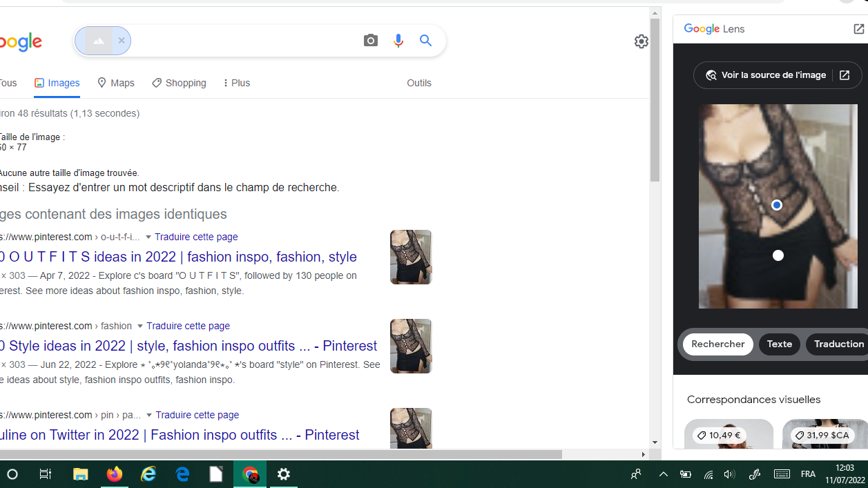Remove the uploaded image chip from search box

point(122,41)
